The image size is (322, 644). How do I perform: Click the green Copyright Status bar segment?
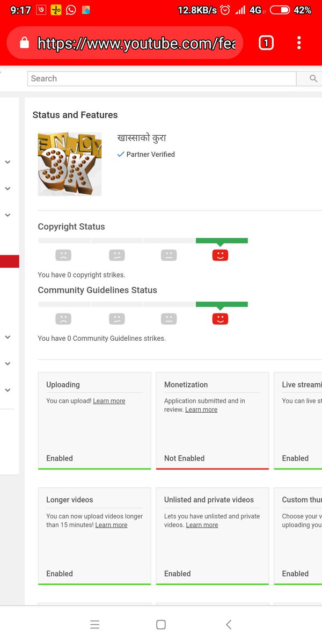222,241
